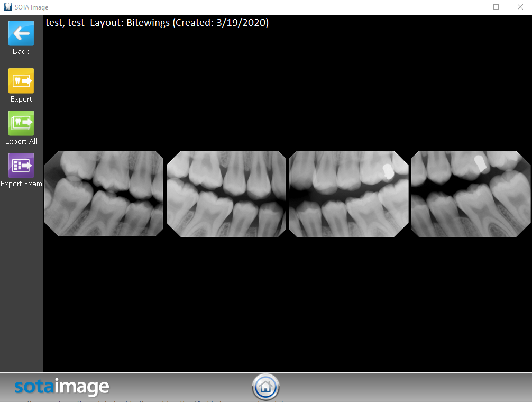The image size is (532, 402).
Task: Click the "Export" text label in sidebar
Action: point(21,99)
